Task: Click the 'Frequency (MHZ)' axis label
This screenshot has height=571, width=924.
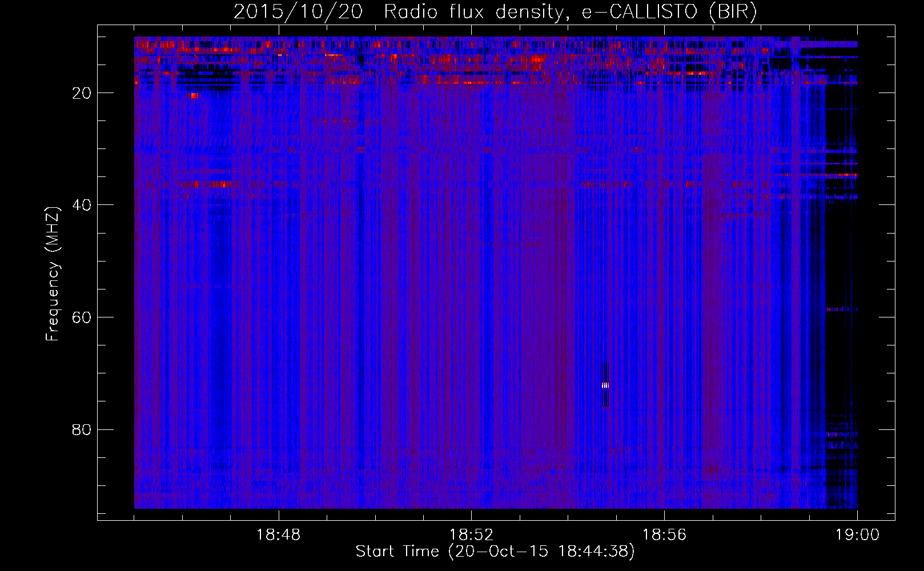Action: pyautogui.click(x=53, y=274)
